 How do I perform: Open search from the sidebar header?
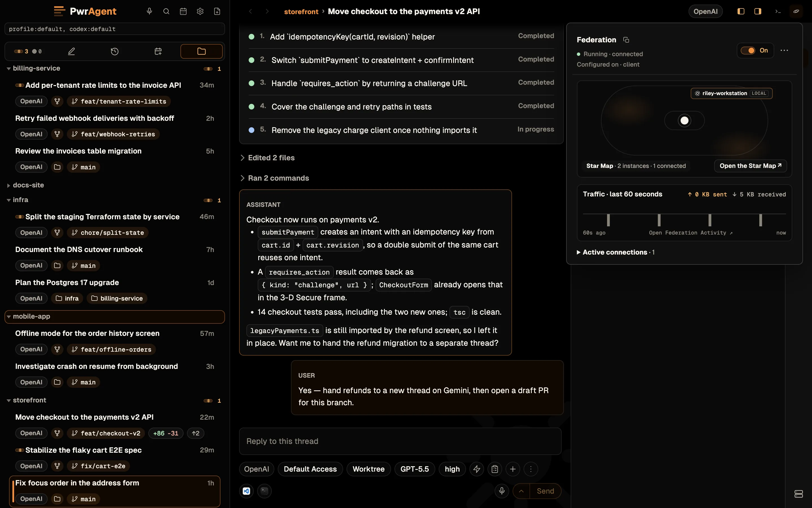tap(166, 11)
